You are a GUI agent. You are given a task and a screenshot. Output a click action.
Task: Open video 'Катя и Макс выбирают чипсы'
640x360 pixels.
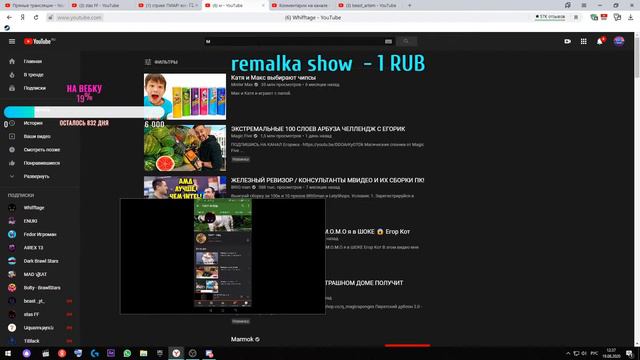click(273, 78)
